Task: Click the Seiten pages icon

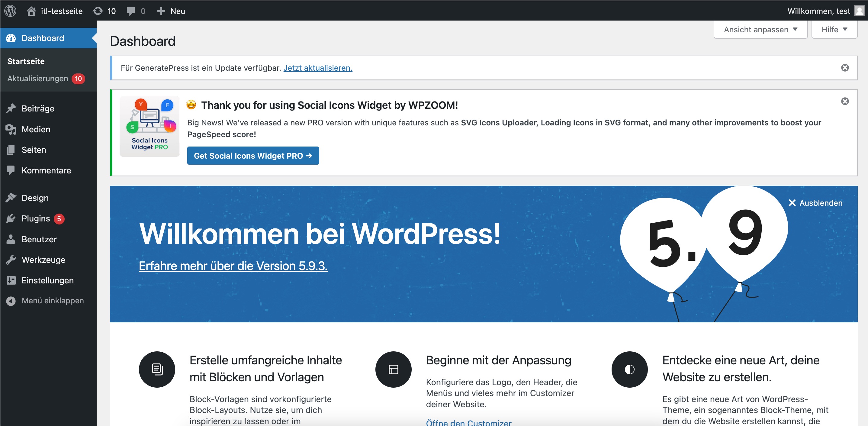Action: [x=11, y=150]
